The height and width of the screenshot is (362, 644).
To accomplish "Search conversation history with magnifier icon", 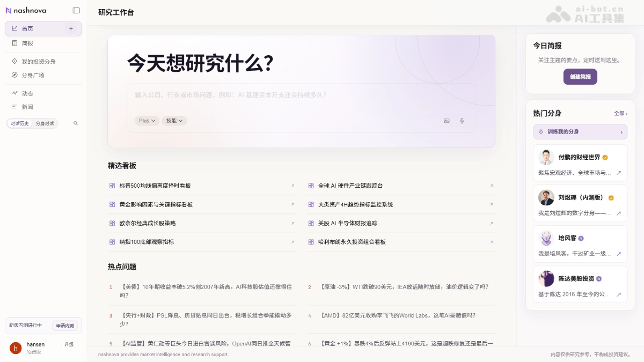I will tap(76, 123).
